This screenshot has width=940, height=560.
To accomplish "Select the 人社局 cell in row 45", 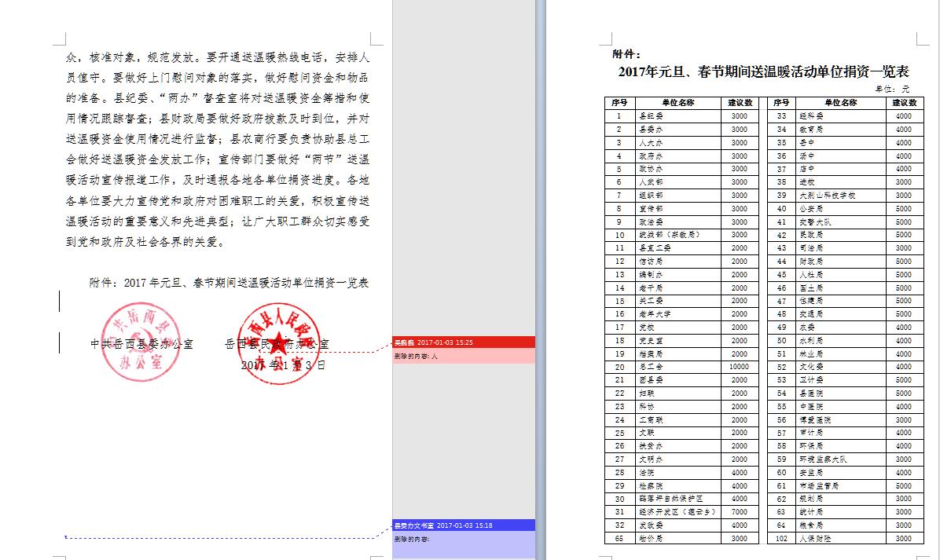I will point(840,274).
